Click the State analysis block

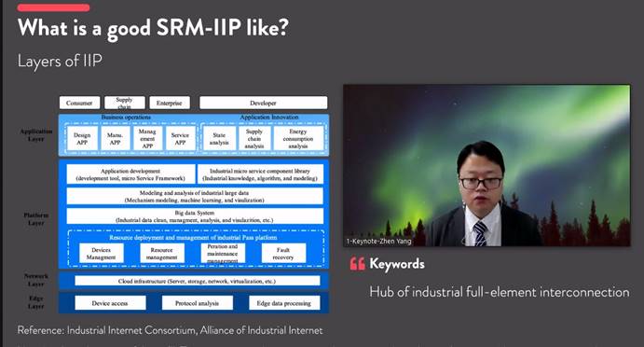click(x=219, y=139)
